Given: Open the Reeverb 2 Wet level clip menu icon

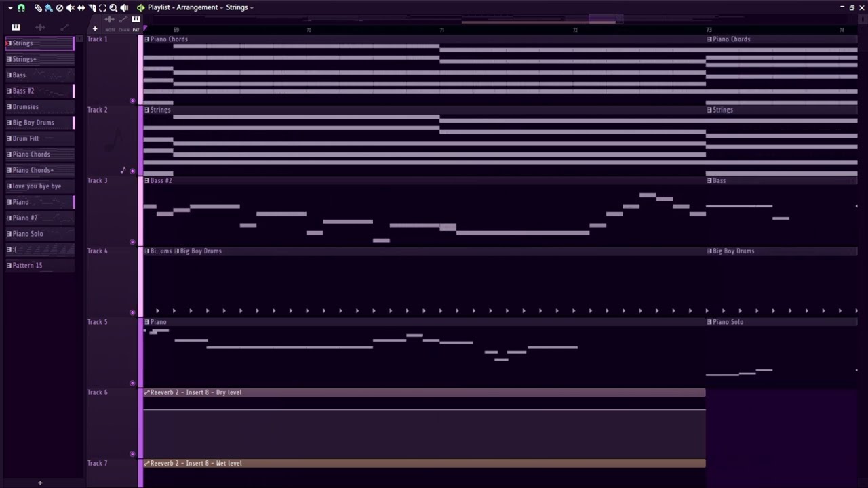Looking at the screenshot, I should [146, 463].
